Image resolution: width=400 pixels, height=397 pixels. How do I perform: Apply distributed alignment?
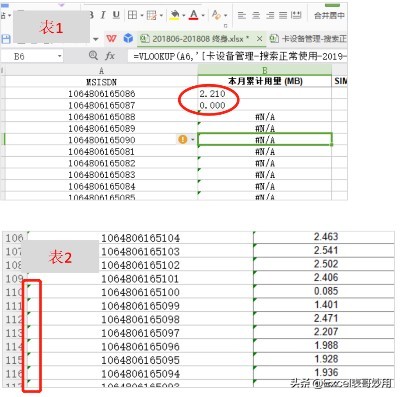click(296, 15)
